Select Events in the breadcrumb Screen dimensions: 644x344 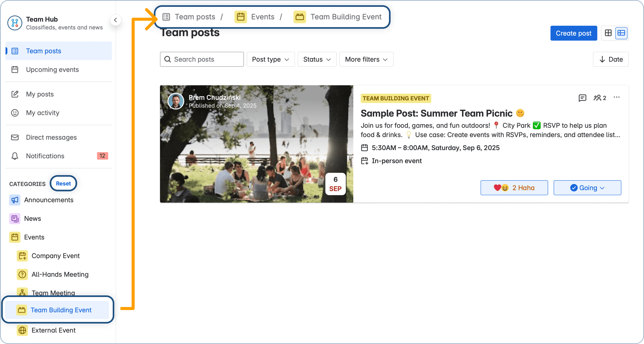[x=262, y=17]
